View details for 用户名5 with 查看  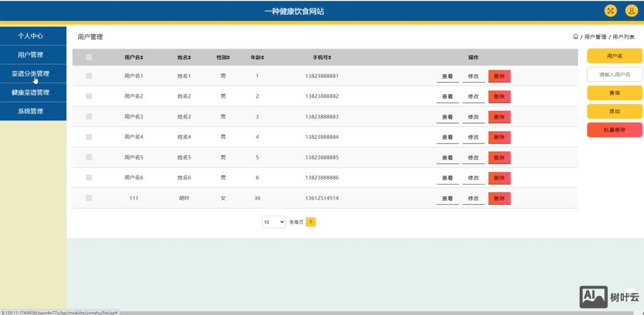pyautogui.click(x=447, y=157)
